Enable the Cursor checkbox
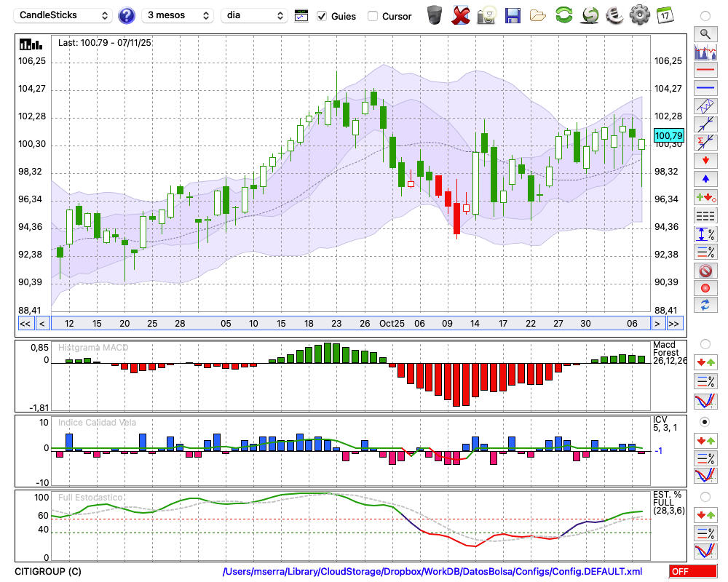 pyautogui.click(x=372, y=16)
